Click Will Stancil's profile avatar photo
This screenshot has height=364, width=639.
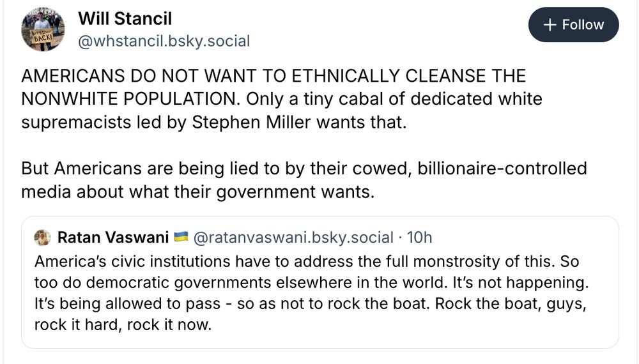43,29
